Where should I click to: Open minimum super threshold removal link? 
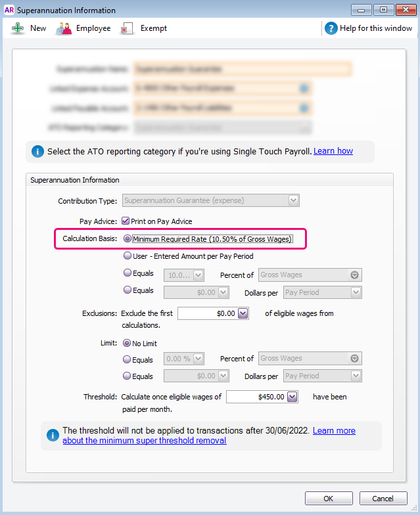click(145, 441)
